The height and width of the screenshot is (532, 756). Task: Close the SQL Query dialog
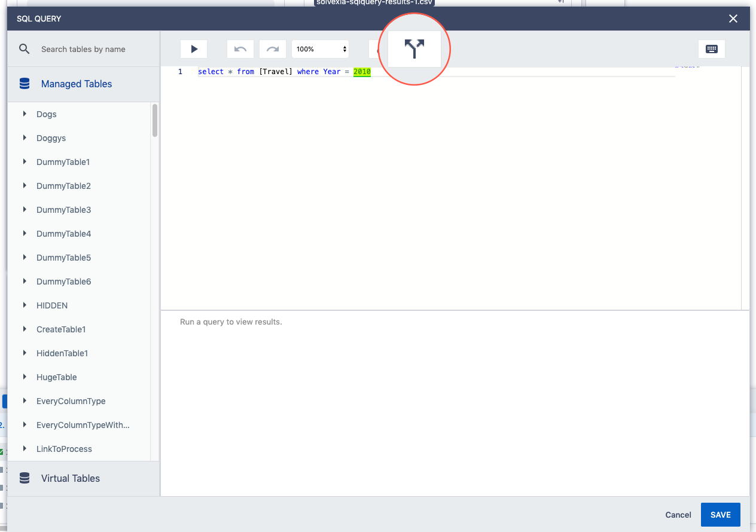[x=733, y=19]
